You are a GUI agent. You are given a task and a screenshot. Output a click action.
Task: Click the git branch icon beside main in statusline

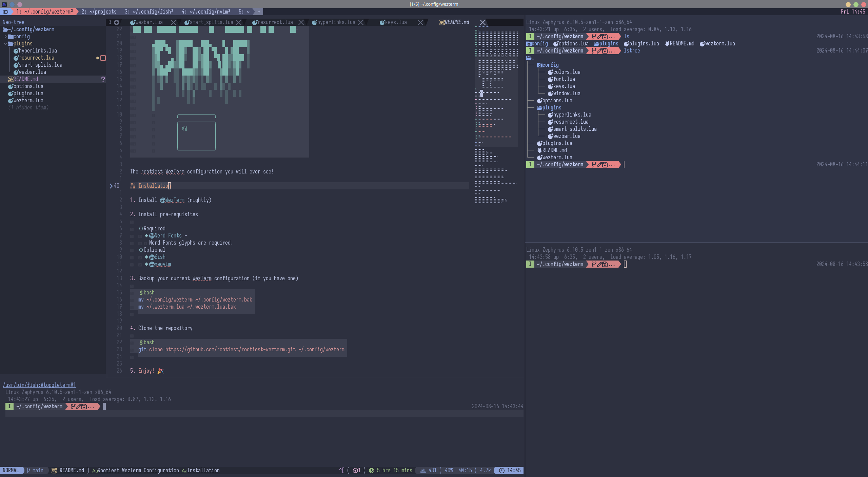29,470
